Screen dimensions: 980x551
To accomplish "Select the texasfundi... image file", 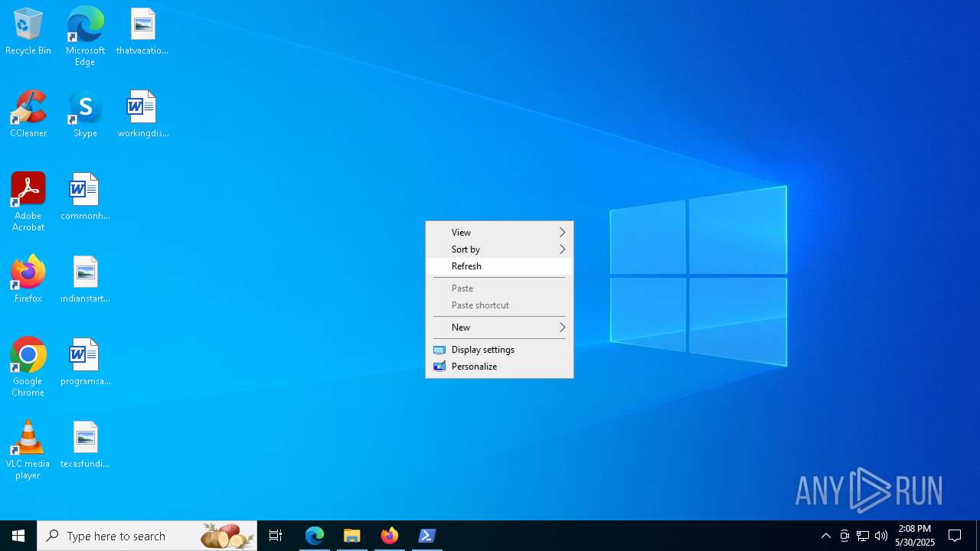I will point(85,445).
